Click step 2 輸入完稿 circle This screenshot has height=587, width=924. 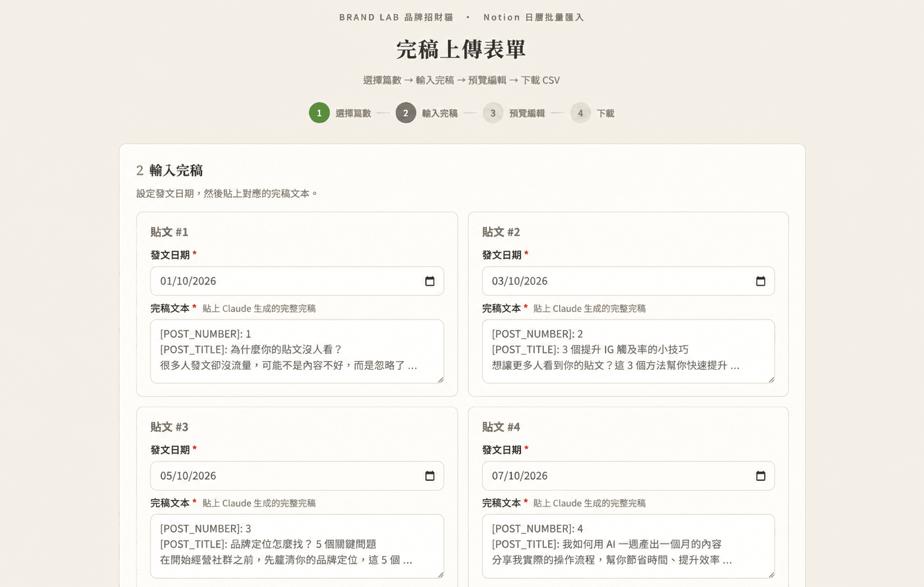[x=406, y=113]
